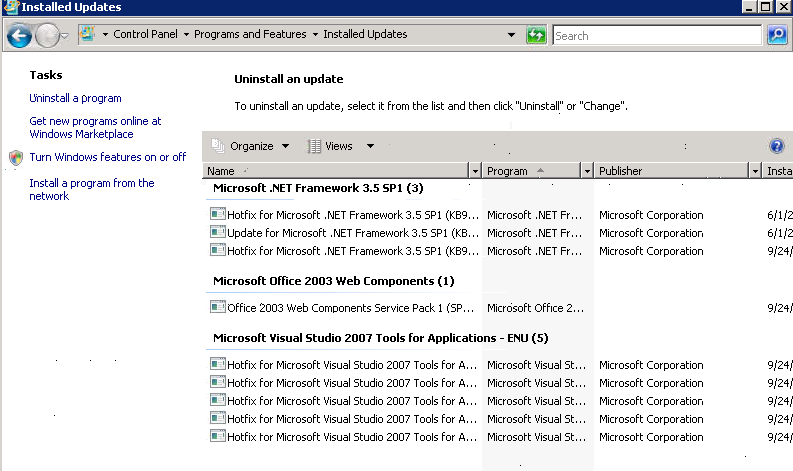Sort by the Program column header
Image resolution: width=793 pixels, height=471 pixels.
531,171
